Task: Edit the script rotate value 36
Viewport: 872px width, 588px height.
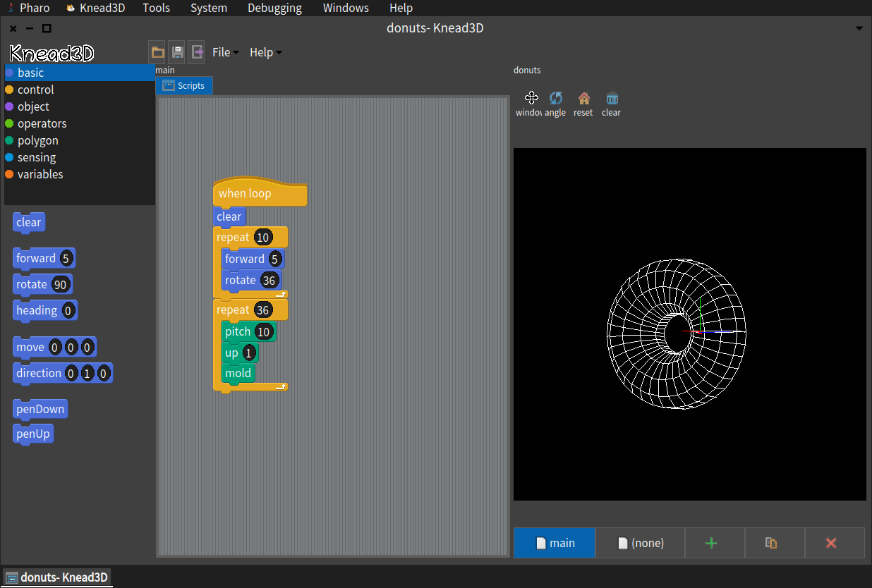Action: (x=269, y=281)
